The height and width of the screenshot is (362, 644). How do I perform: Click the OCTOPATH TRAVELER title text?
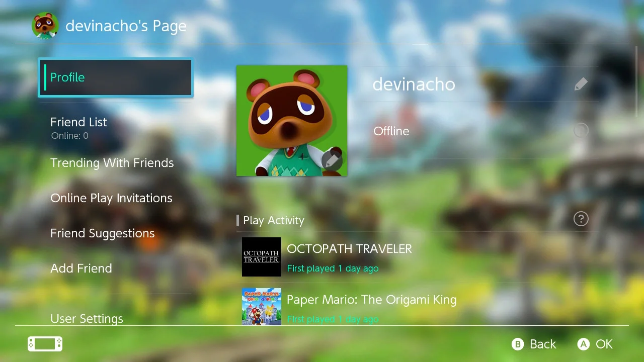349,249
